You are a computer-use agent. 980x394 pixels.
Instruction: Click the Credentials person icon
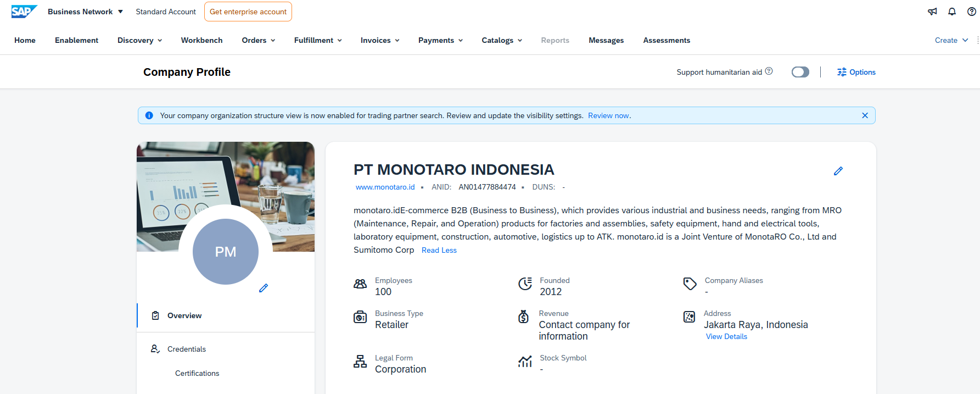click(155, 349)
